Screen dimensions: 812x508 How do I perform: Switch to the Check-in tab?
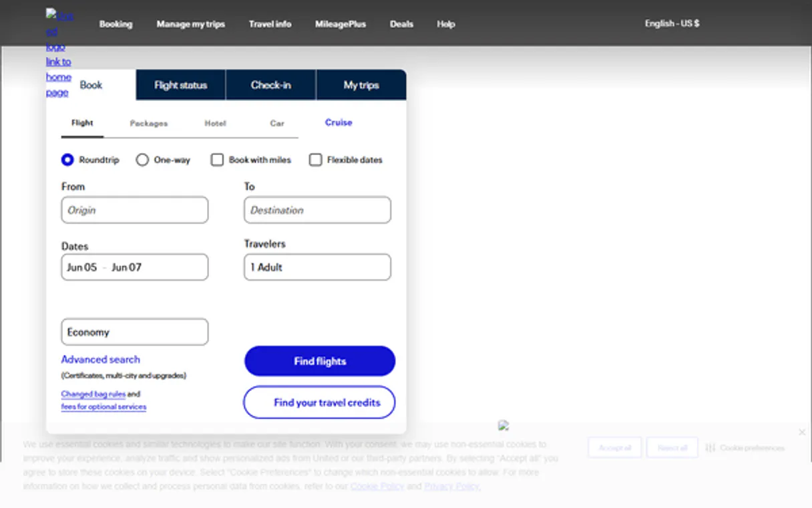pyautogui.click(x=270, y=86)
